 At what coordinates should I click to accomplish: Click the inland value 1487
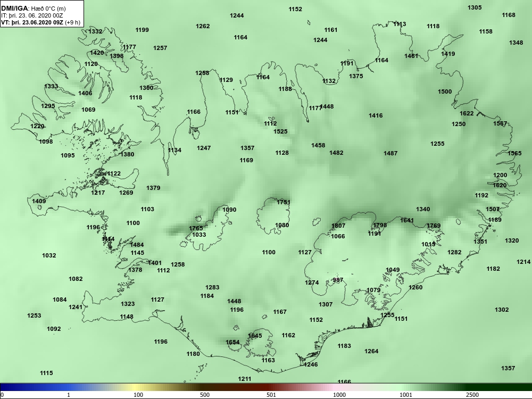[x=390, y=153]
